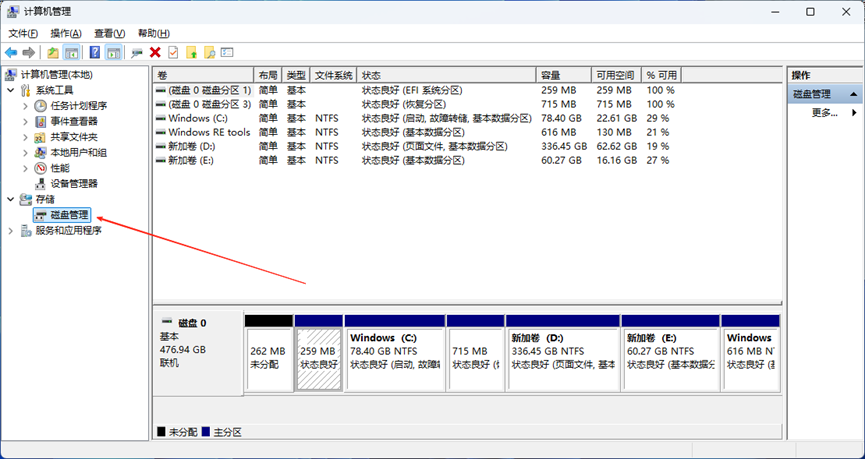Click the folder with magnifier search icon
Screen dimensions: 865x459
click(209, 52)
